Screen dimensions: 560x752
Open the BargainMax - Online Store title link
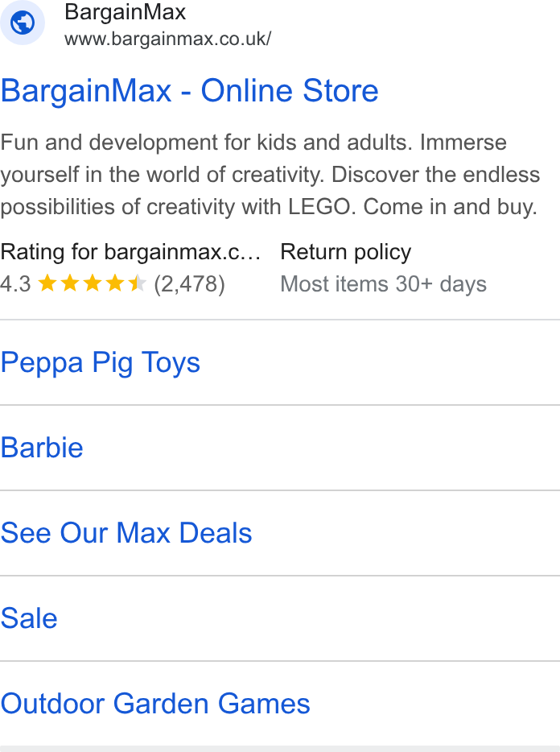pos(189,91)
